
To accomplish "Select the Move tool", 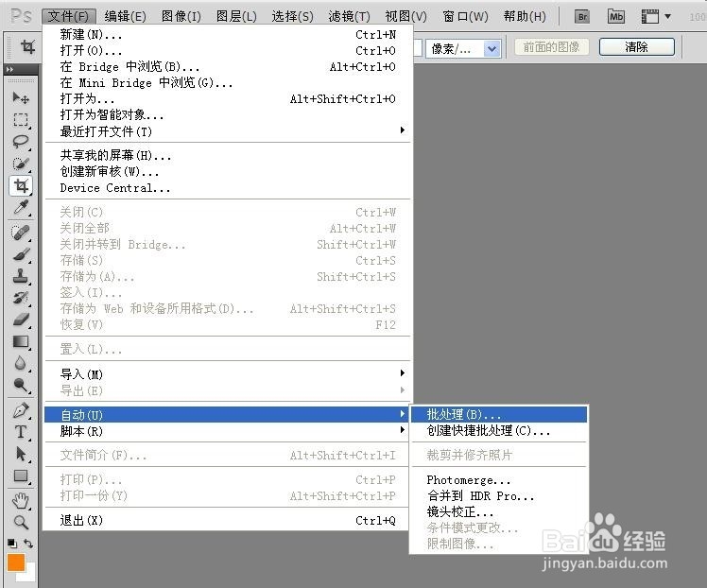I will 21,97.
